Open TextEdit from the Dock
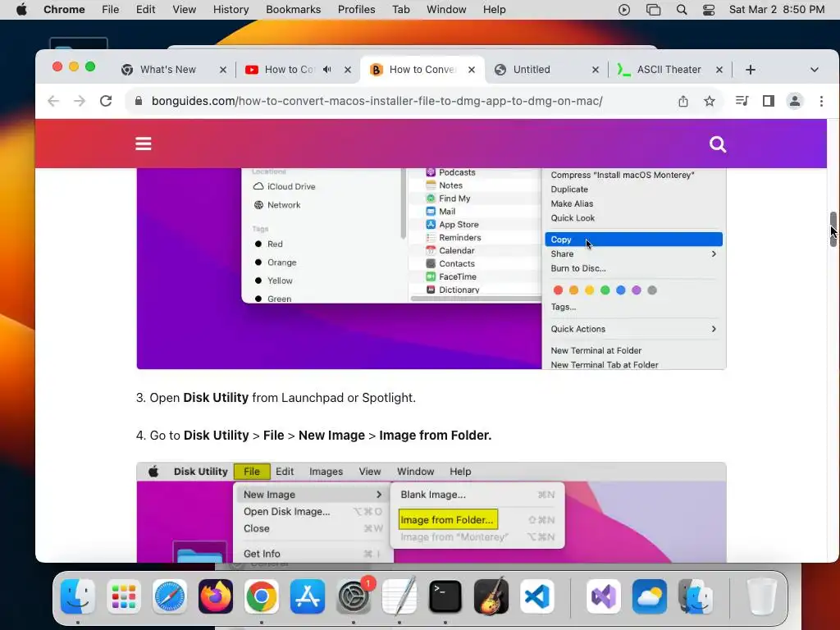 399,596
